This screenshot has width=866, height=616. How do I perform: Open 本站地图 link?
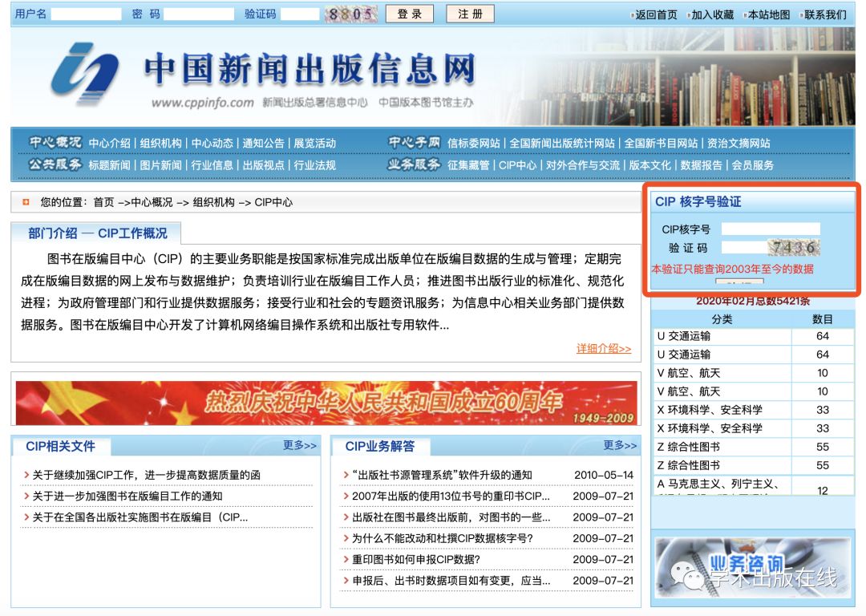pos(769,15)
